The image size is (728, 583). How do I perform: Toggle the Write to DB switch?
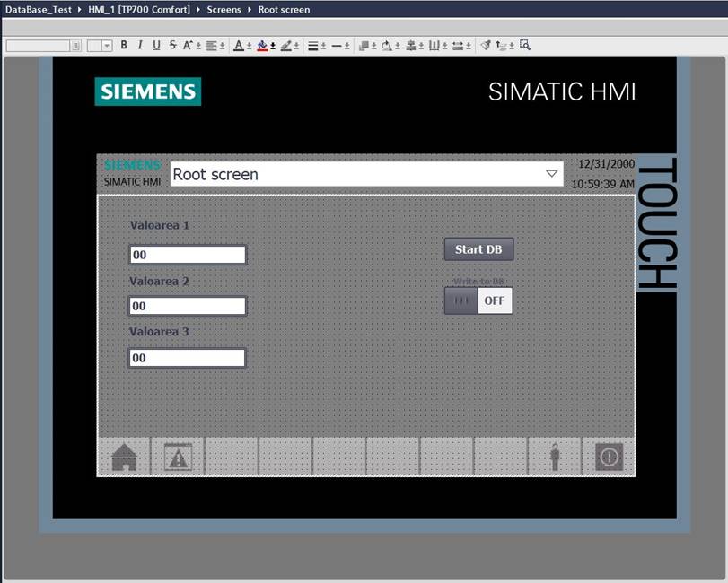(478, 300)
